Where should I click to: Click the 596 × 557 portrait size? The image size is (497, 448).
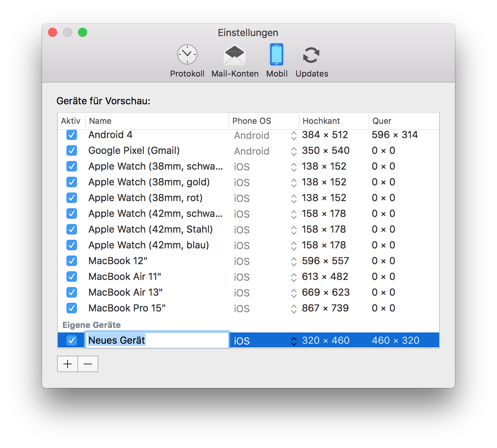pos(325,261)
